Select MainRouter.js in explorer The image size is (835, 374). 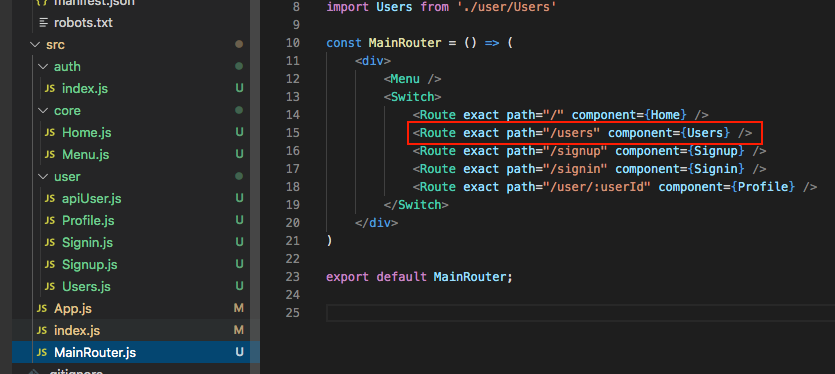(x=95, y=353)
